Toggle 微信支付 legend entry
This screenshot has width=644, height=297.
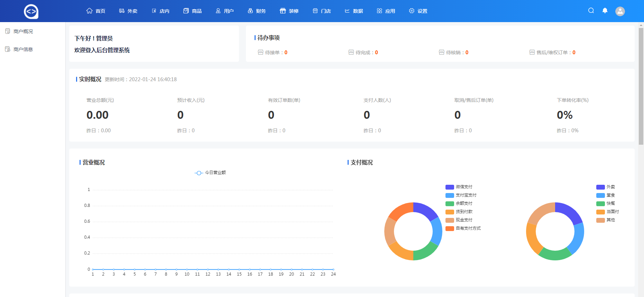coord(459,187)
